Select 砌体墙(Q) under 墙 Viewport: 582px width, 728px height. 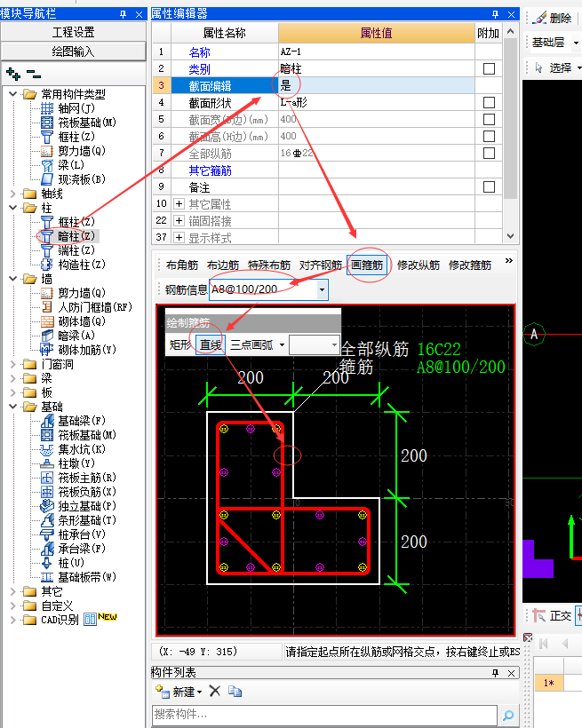tap(82, 321)
